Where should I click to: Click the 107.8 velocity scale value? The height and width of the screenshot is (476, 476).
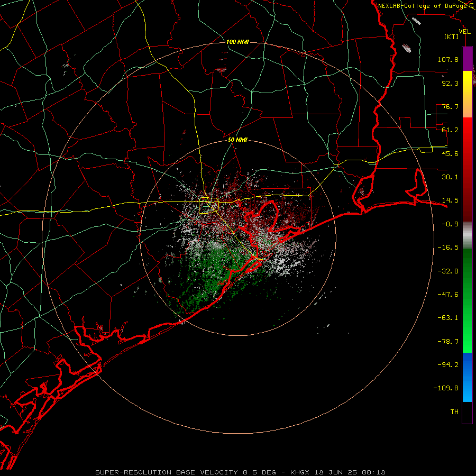click(448, 59)
